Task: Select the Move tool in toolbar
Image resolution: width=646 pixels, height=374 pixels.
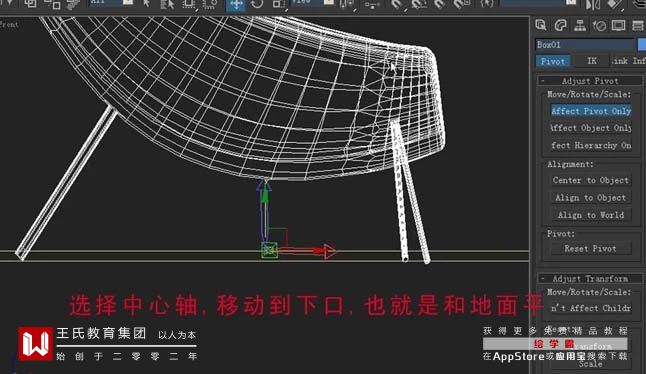Action: [x=236, y=5]
